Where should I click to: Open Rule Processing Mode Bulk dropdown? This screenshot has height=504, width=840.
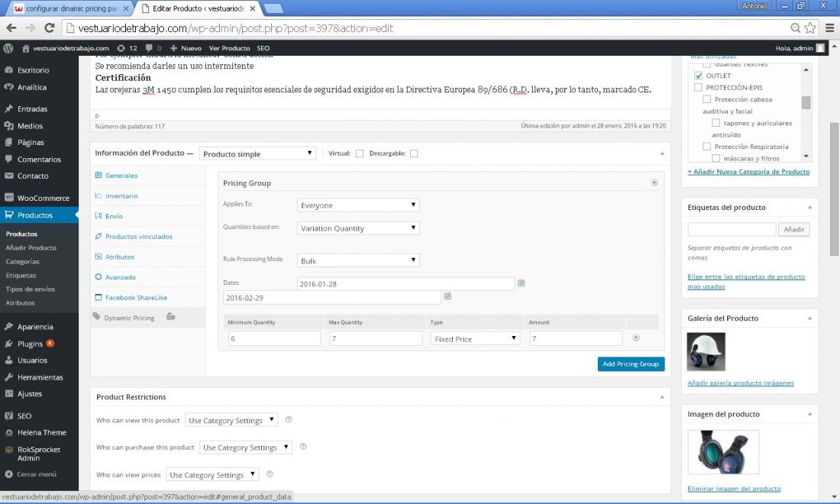[x=358, y=261]
